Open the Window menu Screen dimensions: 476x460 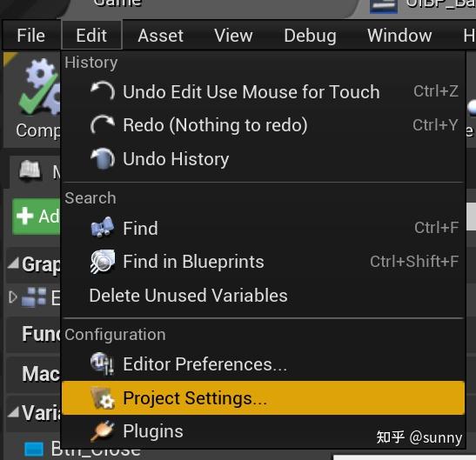coord(399,36)
